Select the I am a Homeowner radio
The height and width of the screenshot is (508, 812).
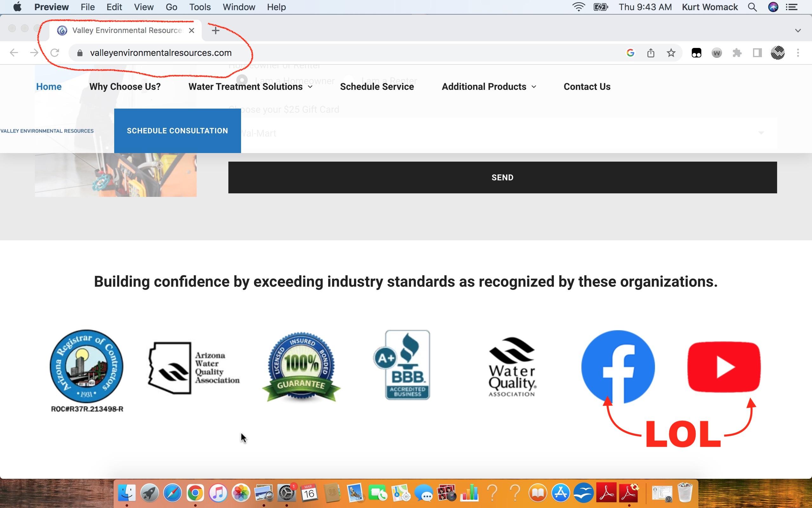coord(242,81)
